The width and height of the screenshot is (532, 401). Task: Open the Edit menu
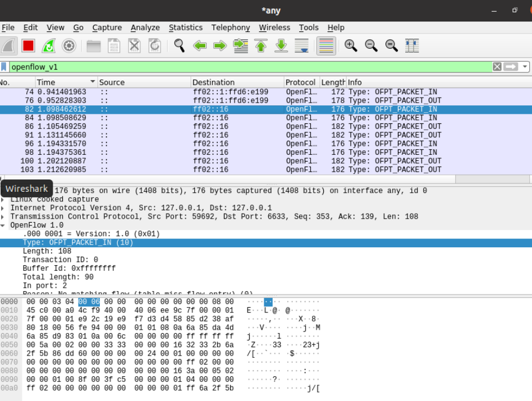pos(30,27)
